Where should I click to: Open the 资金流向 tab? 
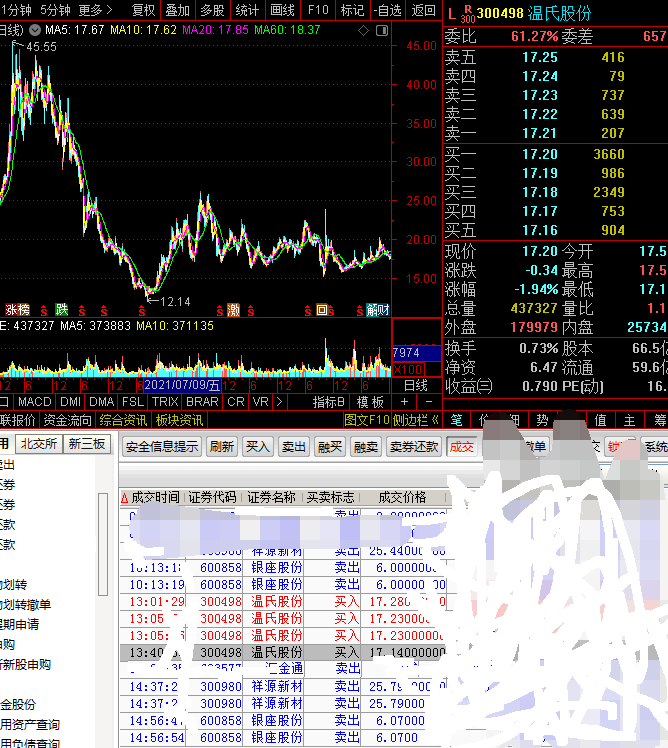[x=67, y=420]
